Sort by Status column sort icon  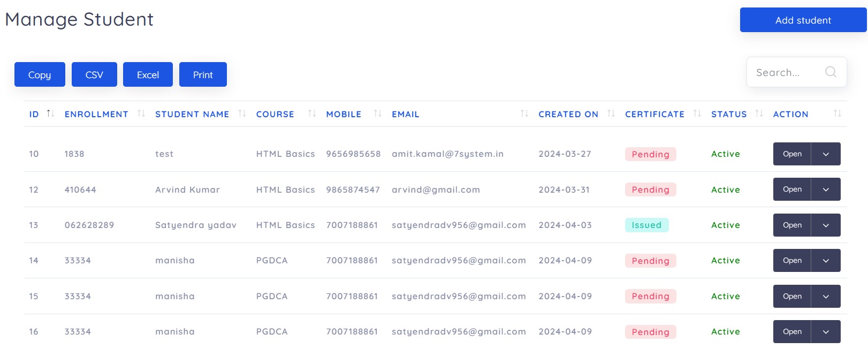click(x=759, y=113)
